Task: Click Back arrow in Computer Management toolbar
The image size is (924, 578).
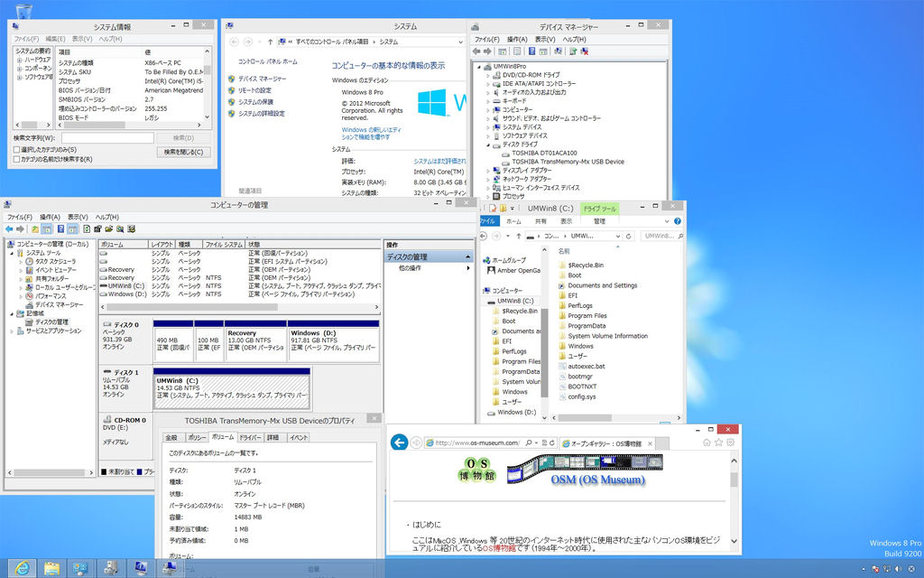Action: [9, 228]
